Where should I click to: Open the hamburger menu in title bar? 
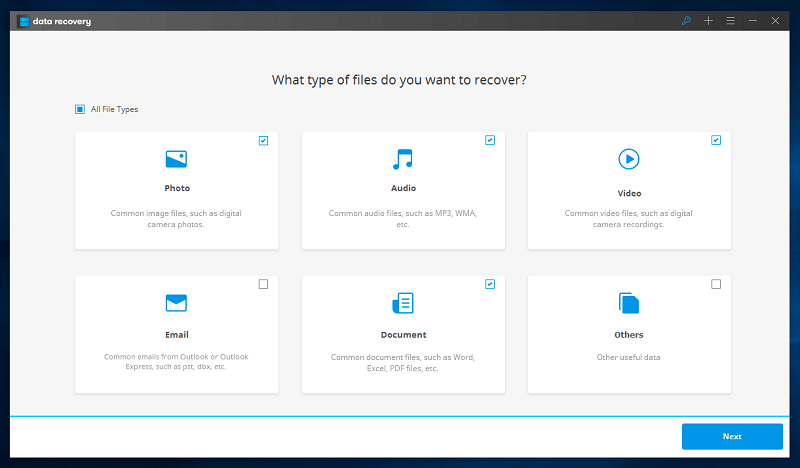[731, 20]
